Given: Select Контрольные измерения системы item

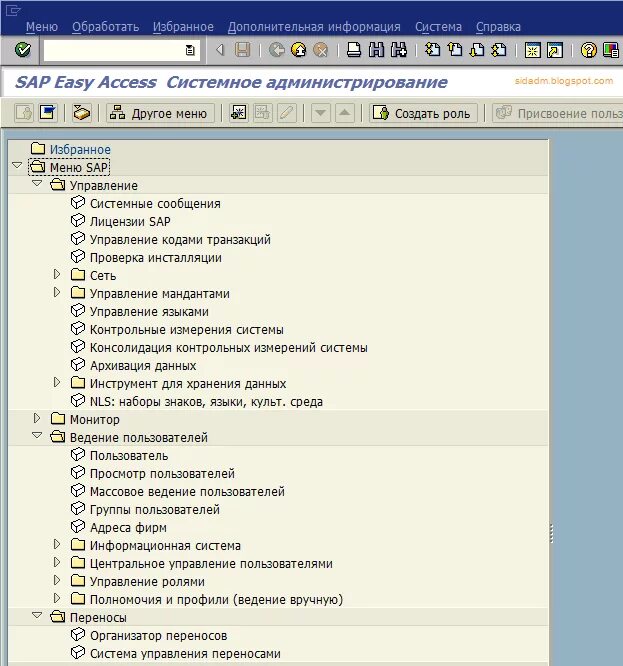Looking at the screenshot, I should point(186,330).
